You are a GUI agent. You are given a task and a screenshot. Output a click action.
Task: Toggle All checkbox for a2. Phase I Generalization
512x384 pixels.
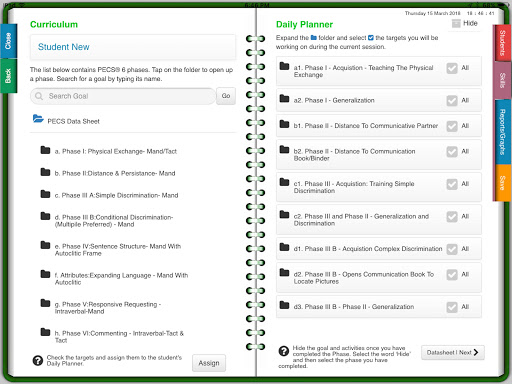pos(452,101)
